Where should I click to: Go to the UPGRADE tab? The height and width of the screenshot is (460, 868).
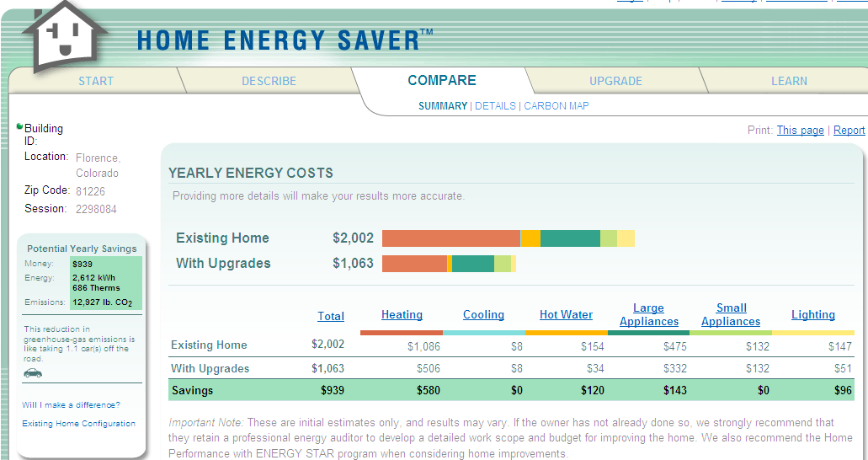tap(615, 81)
